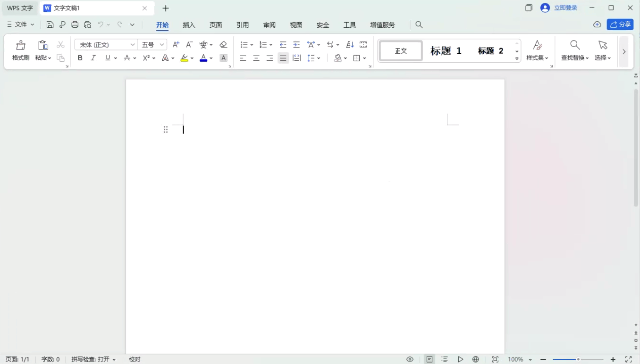
Task: Click the fit page zoom icon
Action: tap(495, 359)
